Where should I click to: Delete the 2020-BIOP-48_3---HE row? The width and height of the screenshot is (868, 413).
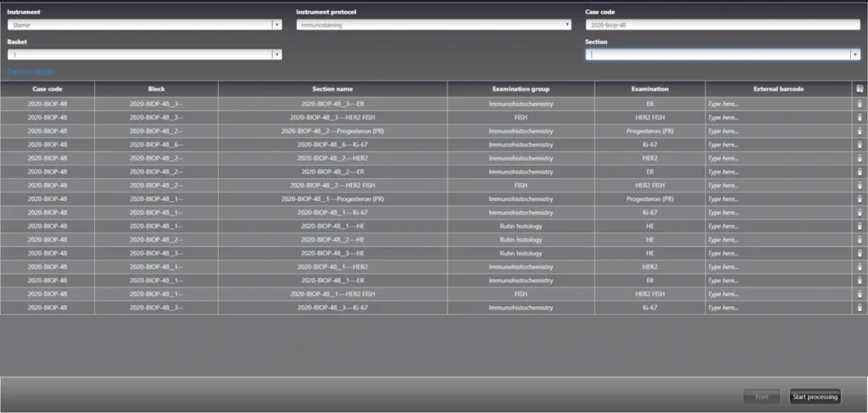coord(860,253)
